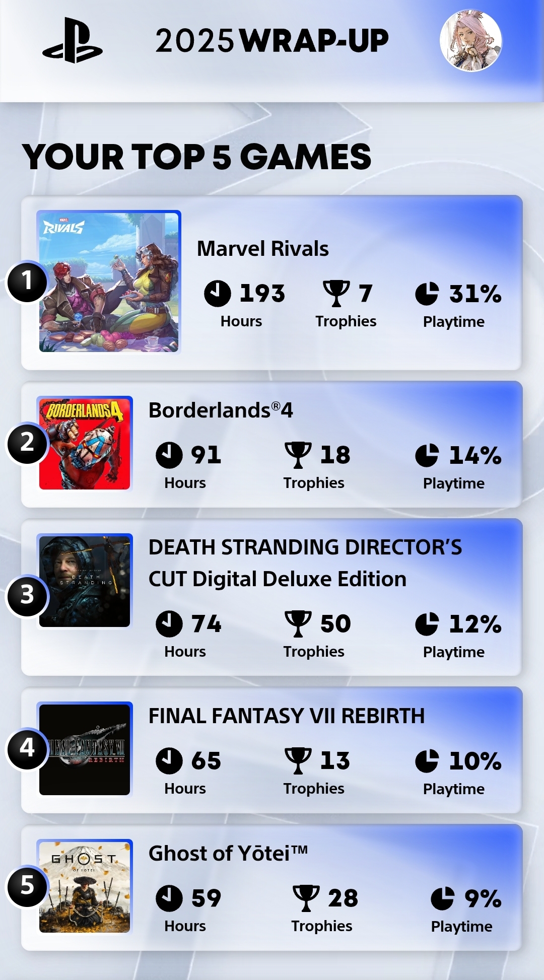Open the user profile avatar
Screen dimensions: 544x980
coord(470,41)
